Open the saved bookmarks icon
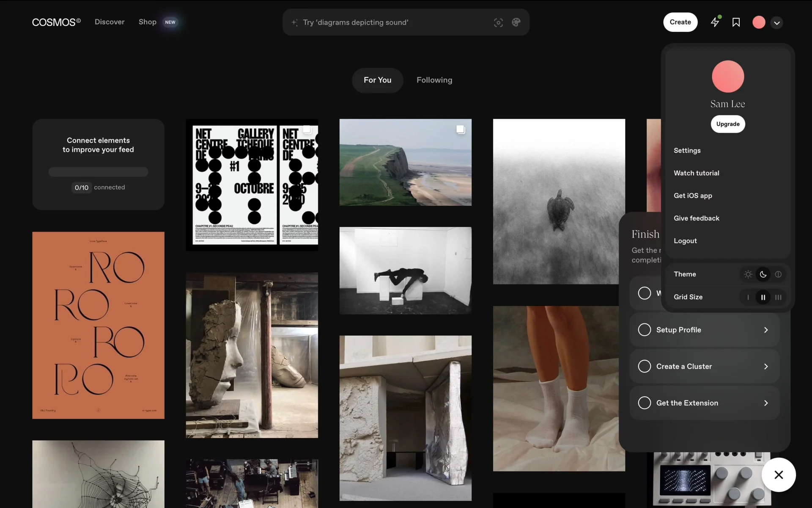812x508 pixels. point(736,22)
